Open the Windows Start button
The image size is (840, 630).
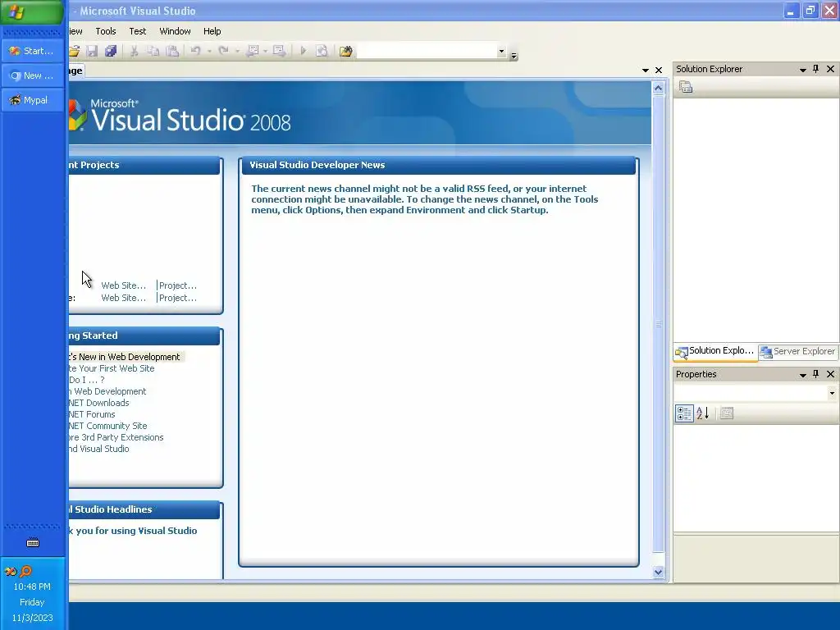tap(32, 11)
